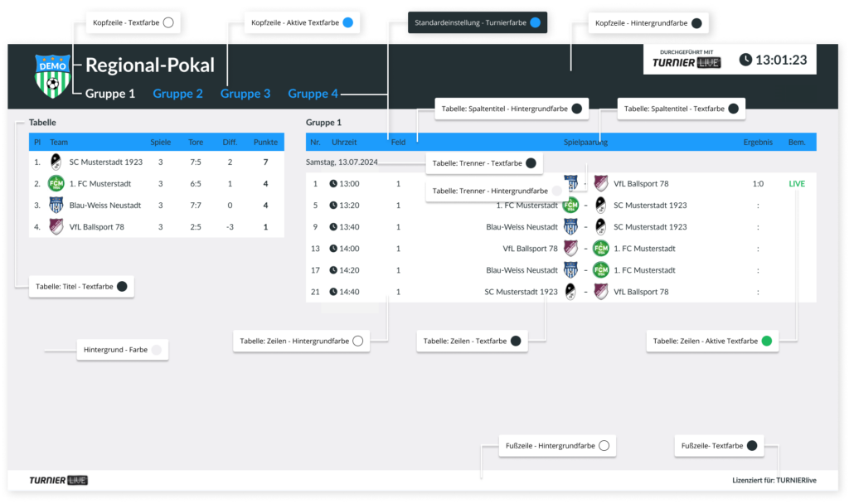Click the Punkte column header
The image size is (849, 504).
265,143
